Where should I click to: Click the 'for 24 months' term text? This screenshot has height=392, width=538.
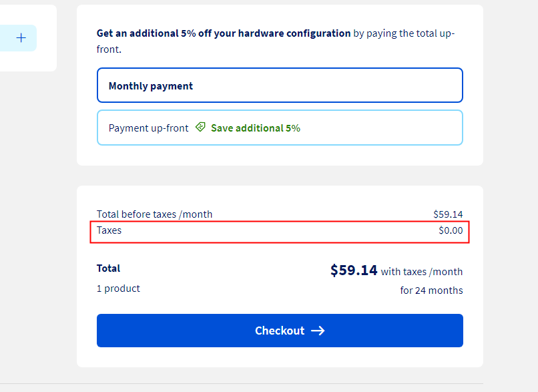point(431,290)
